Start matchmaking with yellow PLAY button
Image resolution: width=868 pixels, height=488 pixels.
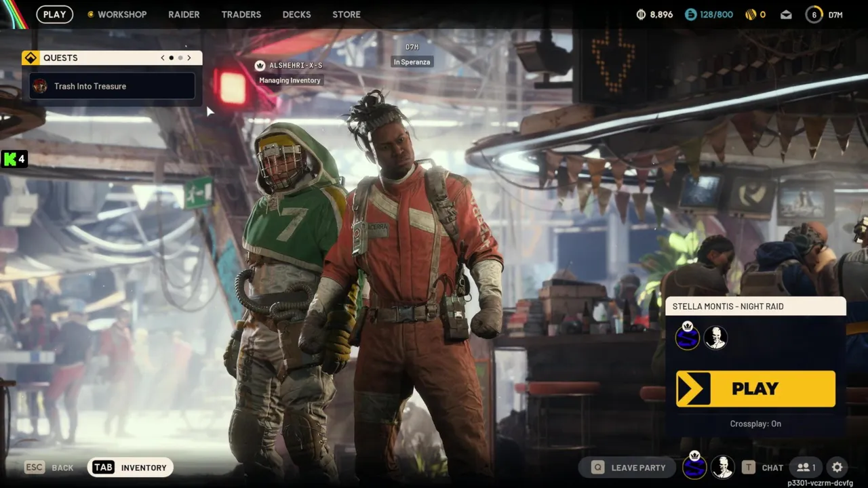[x=755, y=388]
